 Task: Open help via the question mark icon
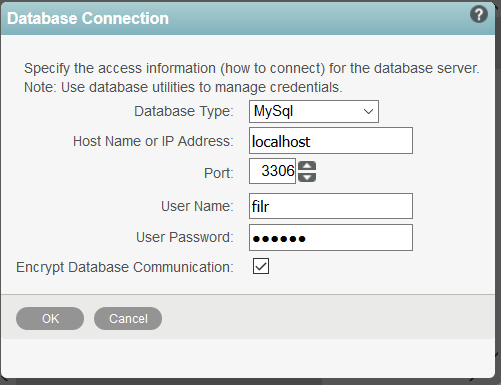point(479,15)
